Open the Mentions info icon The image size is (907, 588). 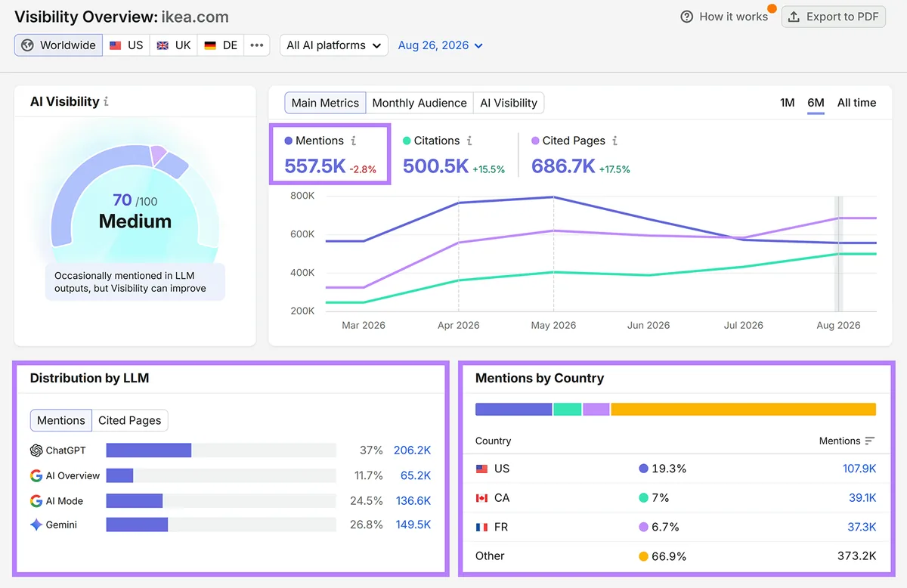tap(353, 141)
